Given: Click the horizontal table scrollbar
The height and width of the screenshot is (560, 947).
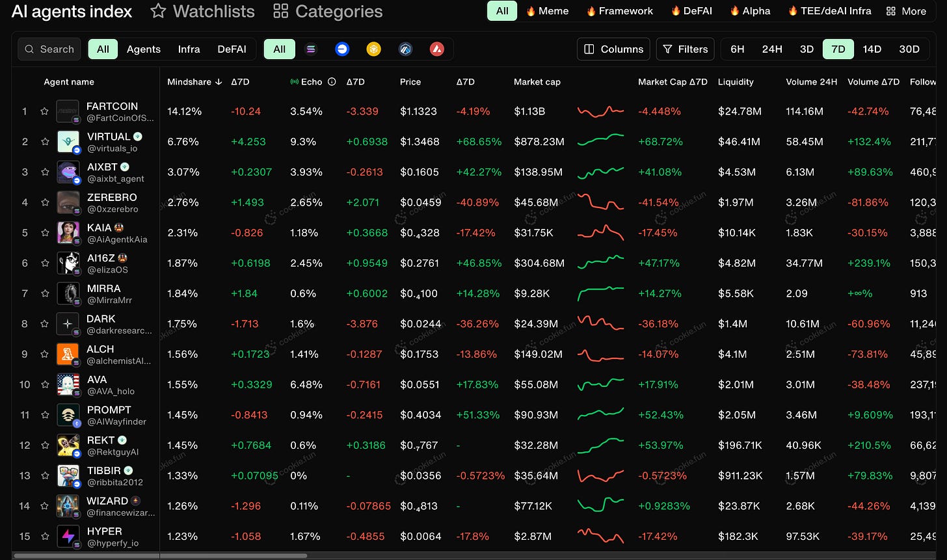Looking at the screenshot, I should (159, 556).
